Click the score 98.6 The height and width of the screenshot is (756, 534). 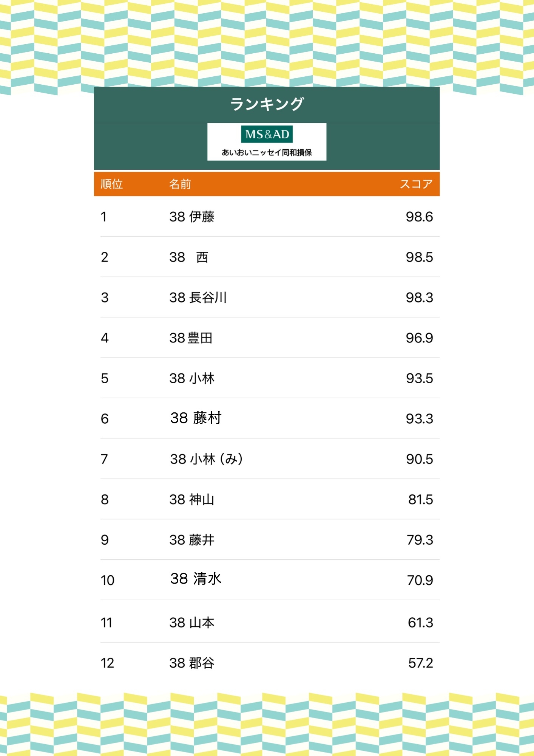pos(419,217)
